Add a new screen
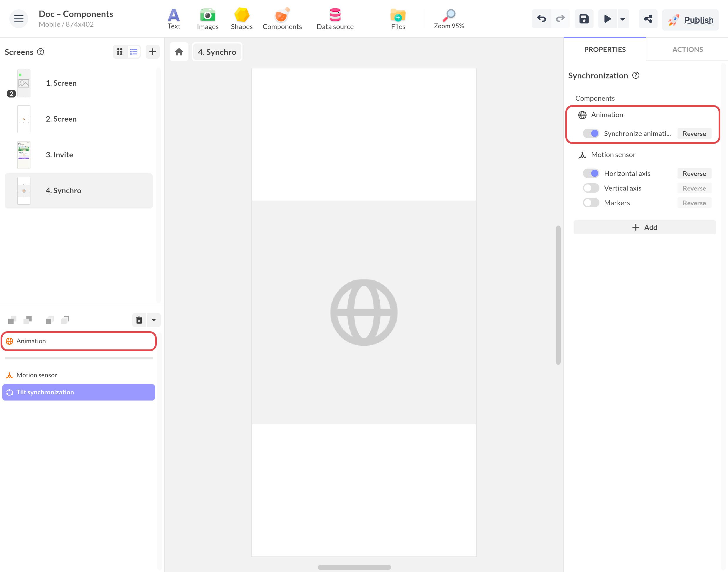Screen dimensions: 728x572 click(153, 52)
